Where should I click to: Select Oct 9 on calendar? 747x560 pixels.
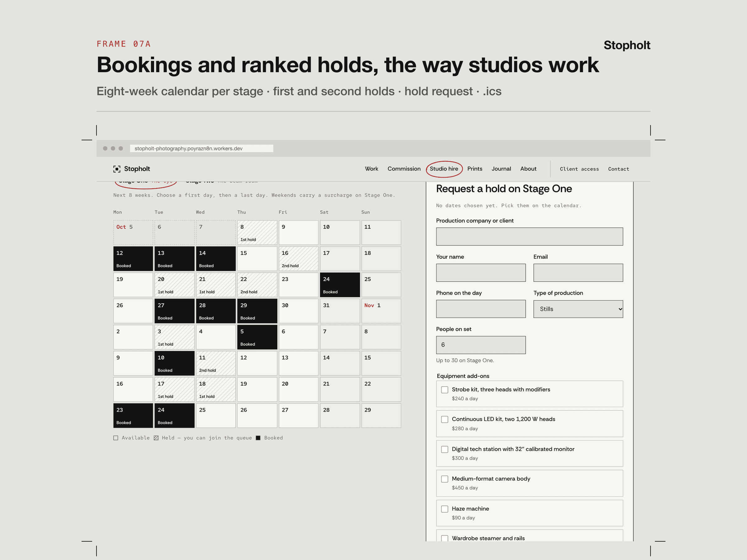(x=298, y=233)
